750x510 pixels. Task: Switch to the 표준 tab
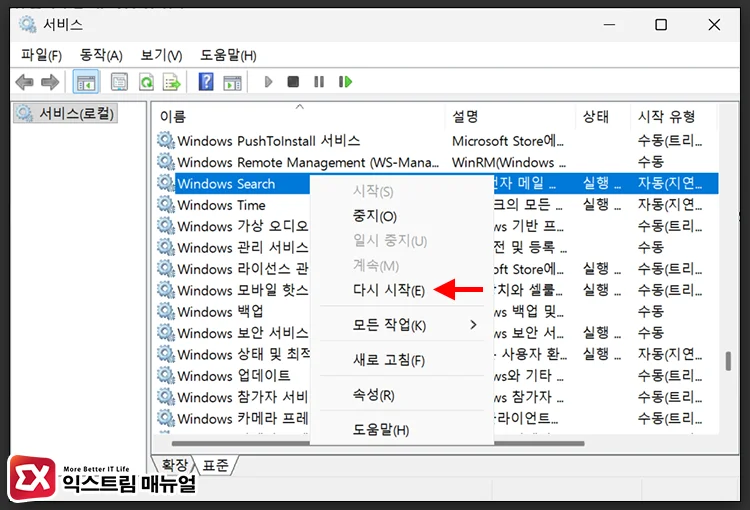pyautogui.click(x=216, y=465)
